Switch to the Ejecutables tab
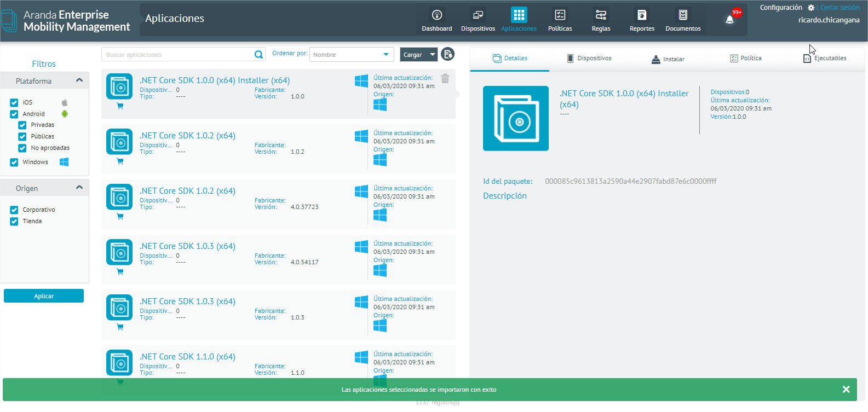Viewport: 868px width, 412px height. pyautogui.click(x=825, y=58)
